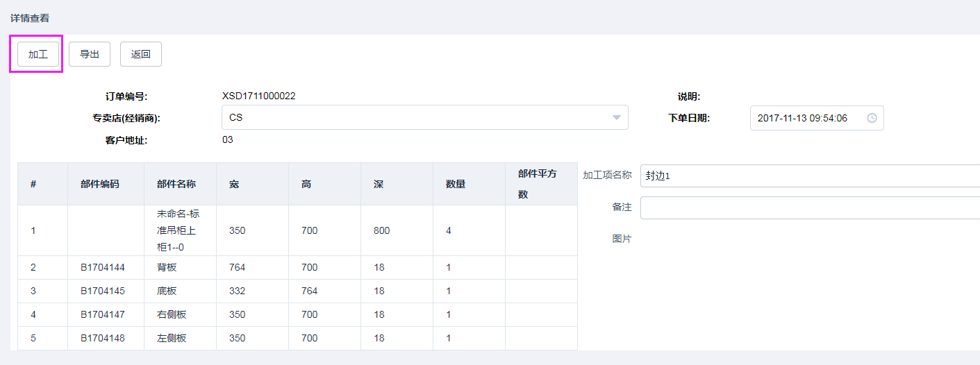Open the 专卖店 dropdown arrow

616,118
